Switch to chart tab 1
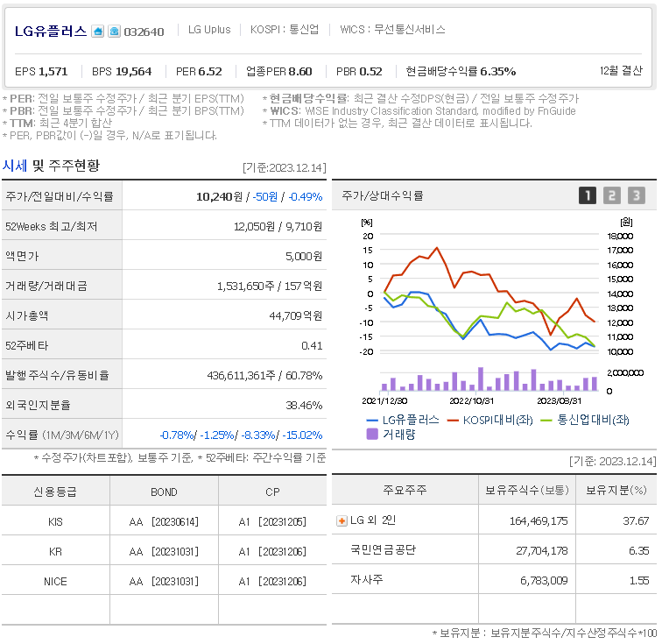This screenshot has height=644, width=662. pos(588,195)
